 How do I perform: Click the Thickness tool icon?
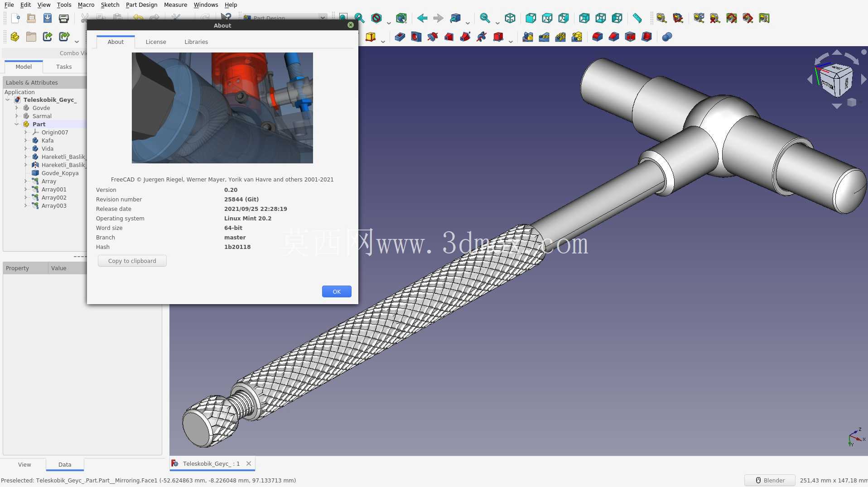pos(646,37)
